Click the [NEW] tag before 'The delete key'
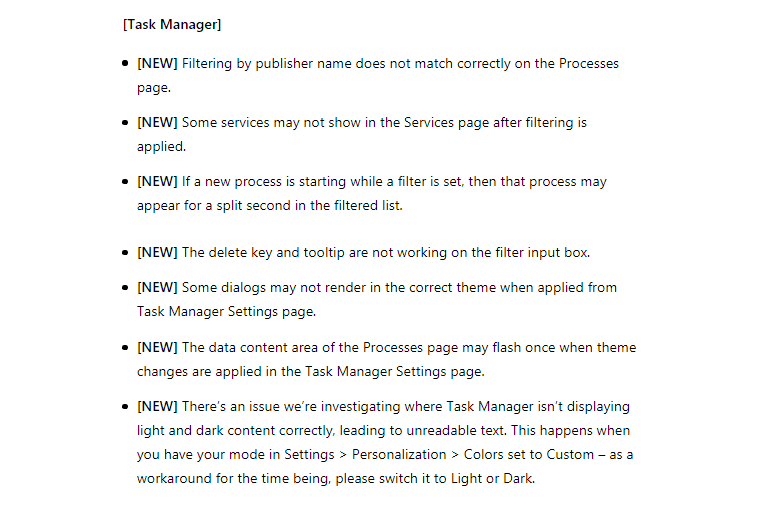This screenshot has width=758, height=508. click(157, 252)
